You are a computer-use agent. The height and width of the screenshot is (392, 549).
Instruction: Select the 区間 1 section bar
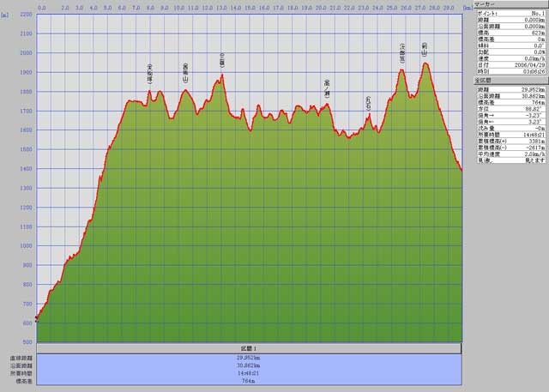(249, 348)
